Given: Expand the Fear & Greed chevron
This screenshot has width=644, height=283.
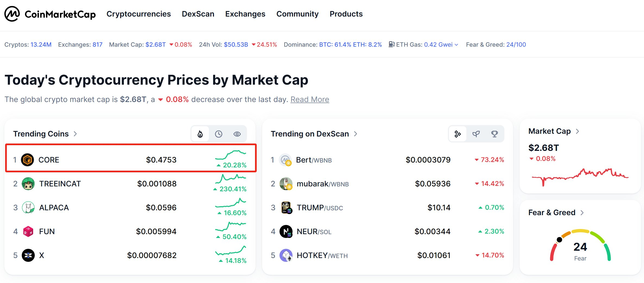Looking at the screenshot, I should click(582, 213).
